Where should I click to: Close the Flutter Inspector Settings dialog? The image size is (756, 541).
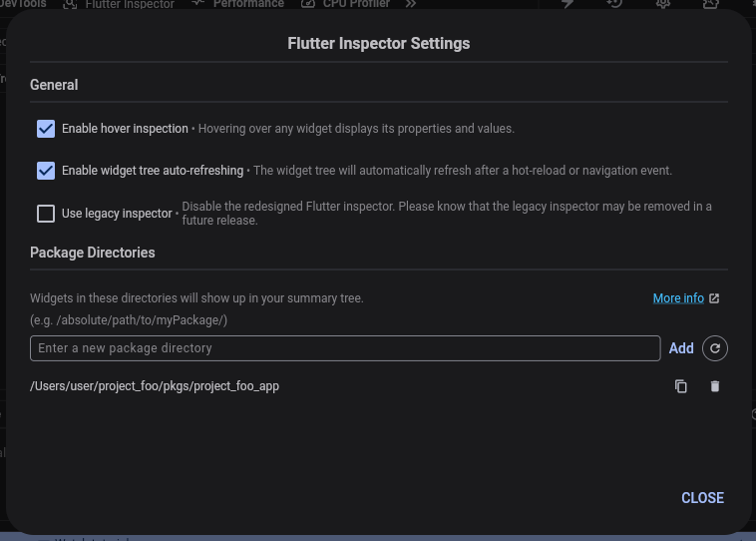click(x=702, y=498)
